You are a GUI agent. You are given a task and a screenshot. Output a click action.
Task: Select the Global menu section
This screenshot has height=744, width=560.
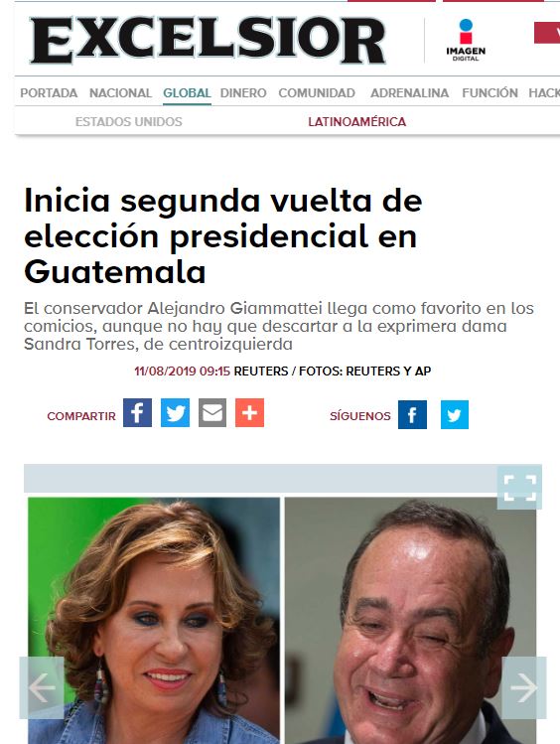point(187,93)
